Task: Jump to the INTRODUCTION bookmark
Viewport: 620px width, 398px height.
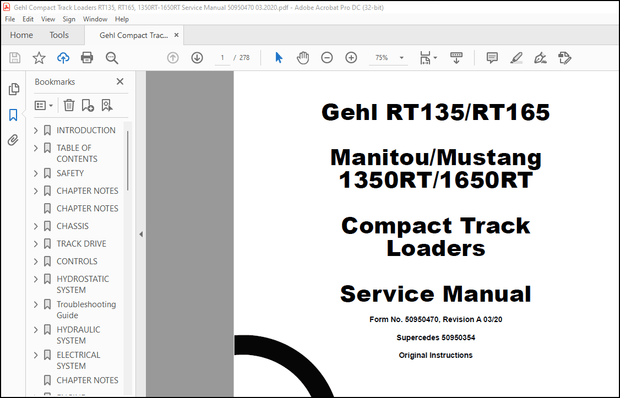Action: (86, 130)
